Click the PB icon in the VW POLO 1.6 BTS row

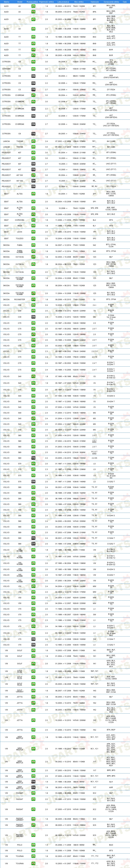point(33,851)
